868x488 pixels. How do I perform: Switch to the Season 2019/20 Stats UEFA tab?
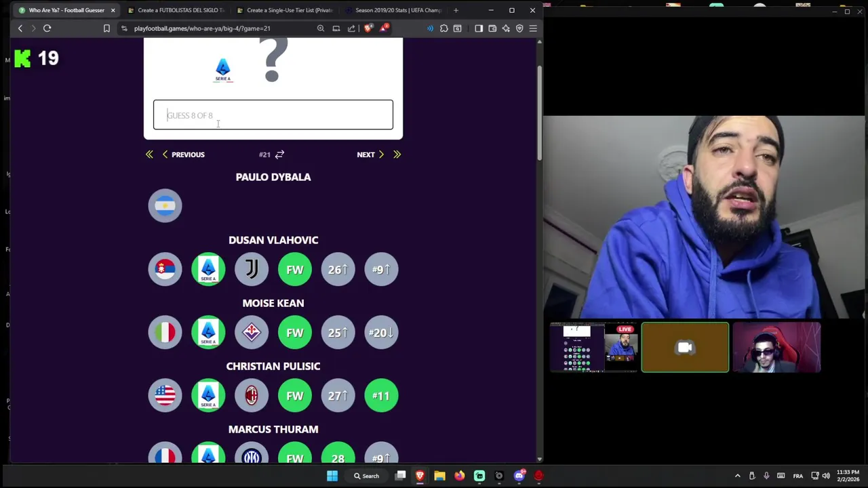coord(393,10)
